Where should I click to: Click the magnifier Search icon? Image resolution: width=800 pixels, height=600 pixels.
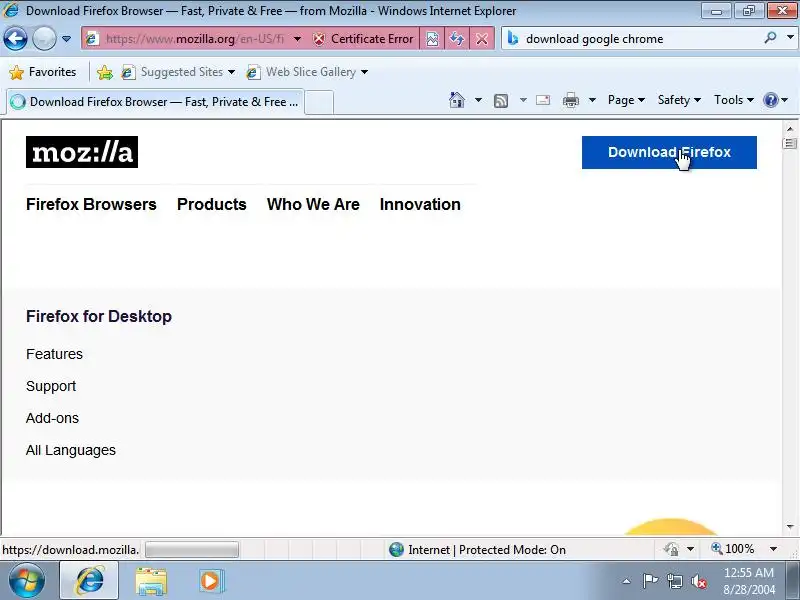770,38
